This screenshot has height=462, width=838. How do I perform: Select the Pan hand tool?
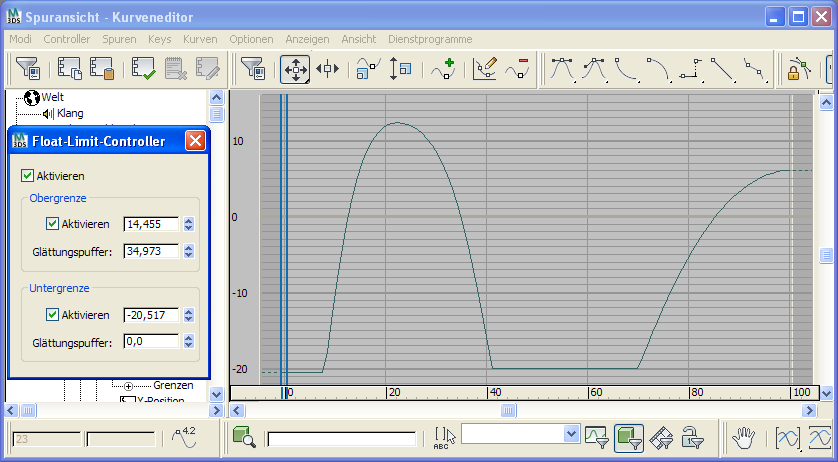[x=743, y=438]
